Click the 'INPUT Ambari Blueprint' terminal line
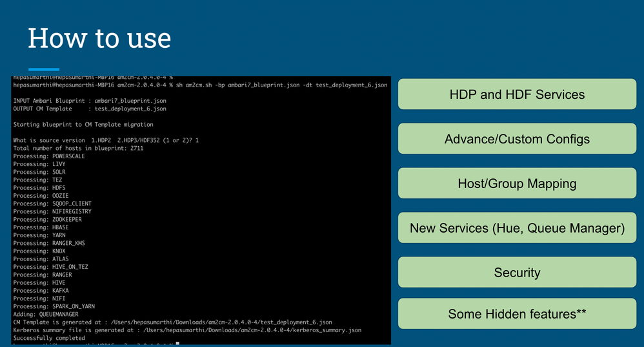This screenshot has width=644, height=347. pos(90,101)
